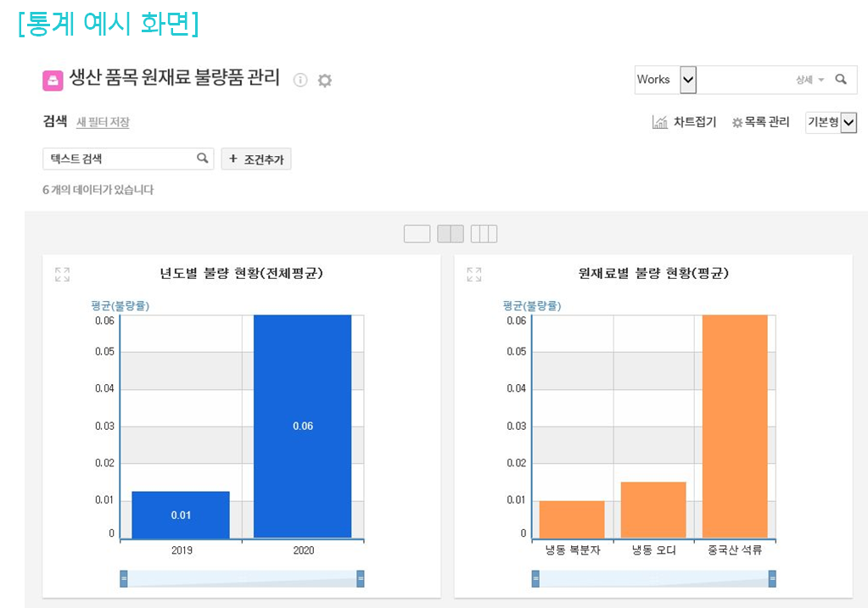Open the 기본형 view type dropdown

(x=848, y=123)
